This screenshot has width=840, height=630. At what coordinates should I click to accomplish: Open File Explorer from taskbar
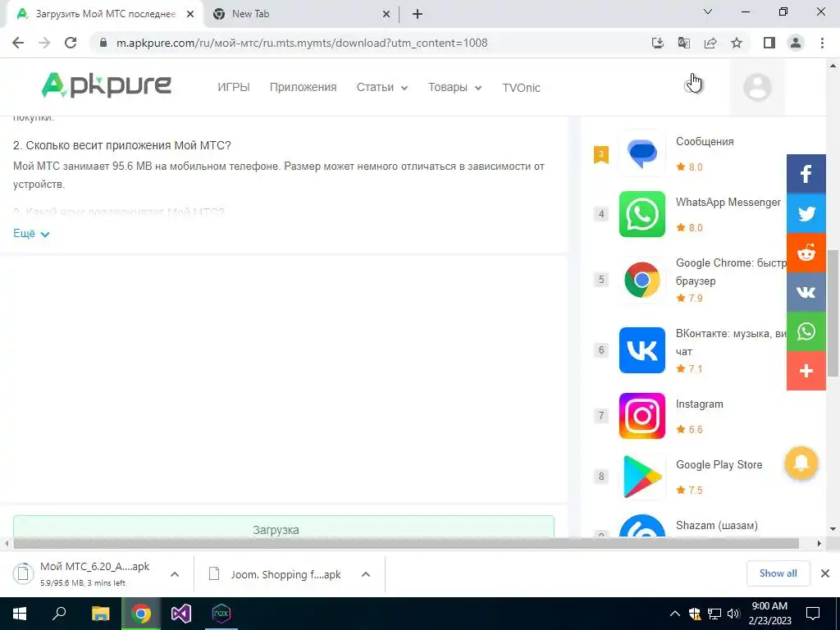coord(101,614)
